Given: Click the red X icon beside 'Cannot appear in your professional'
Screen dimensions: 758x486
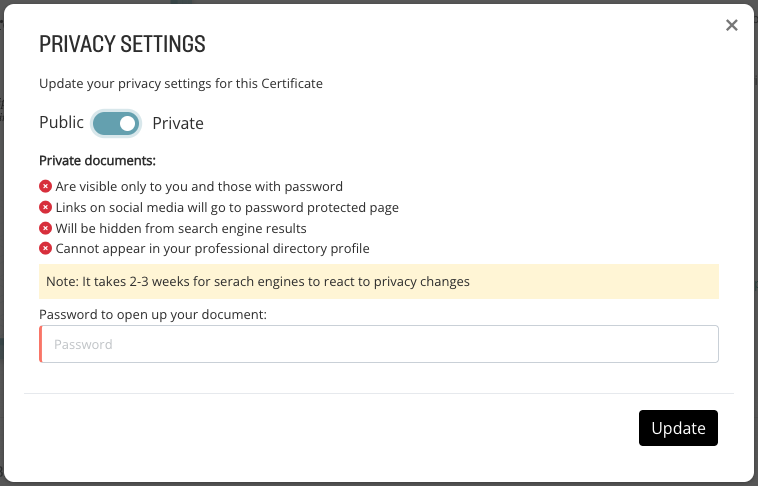Looking at the screenshot, I should (x=45, y=249).
